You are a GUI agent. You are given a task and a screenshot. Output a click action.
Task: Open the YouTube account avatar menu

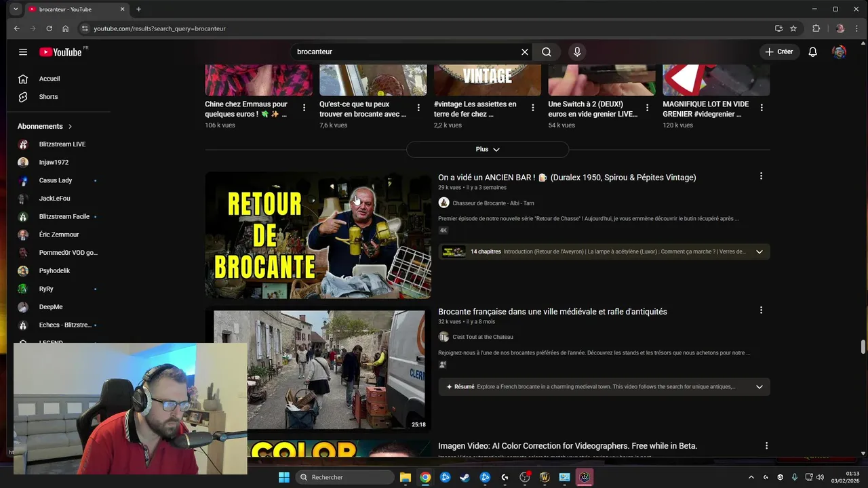(x=839, y=52)
